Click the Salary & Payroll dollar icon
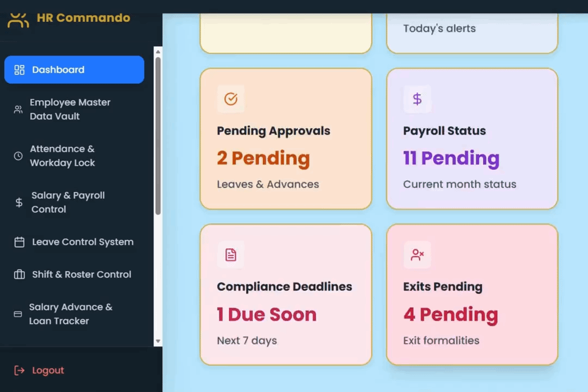Viewport: 588px width, 392px height. pos(19,203)
